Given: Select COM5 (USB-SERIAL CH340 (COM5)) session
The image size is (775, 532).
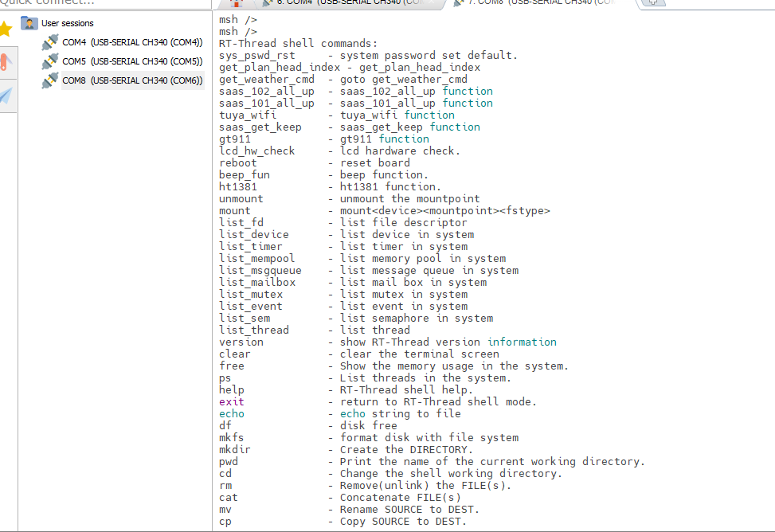Looking at the screenshot, I should [132, 61].
